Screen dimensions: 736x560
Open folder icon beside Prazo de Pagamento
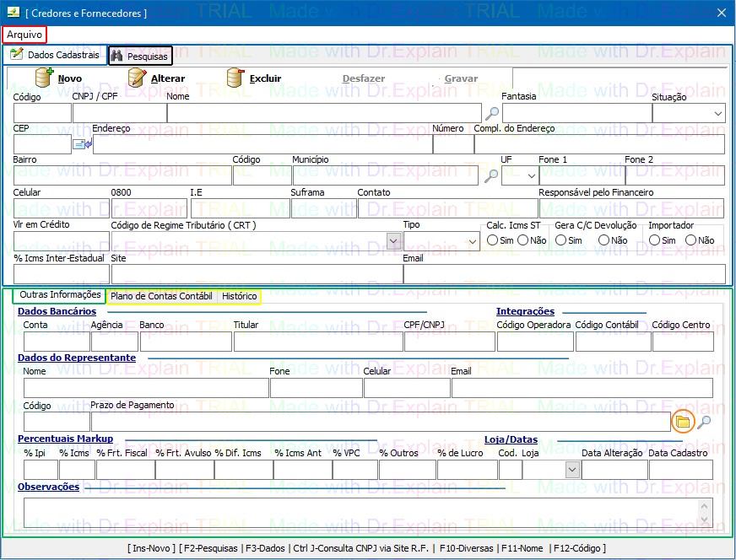[x=683, y=421]
